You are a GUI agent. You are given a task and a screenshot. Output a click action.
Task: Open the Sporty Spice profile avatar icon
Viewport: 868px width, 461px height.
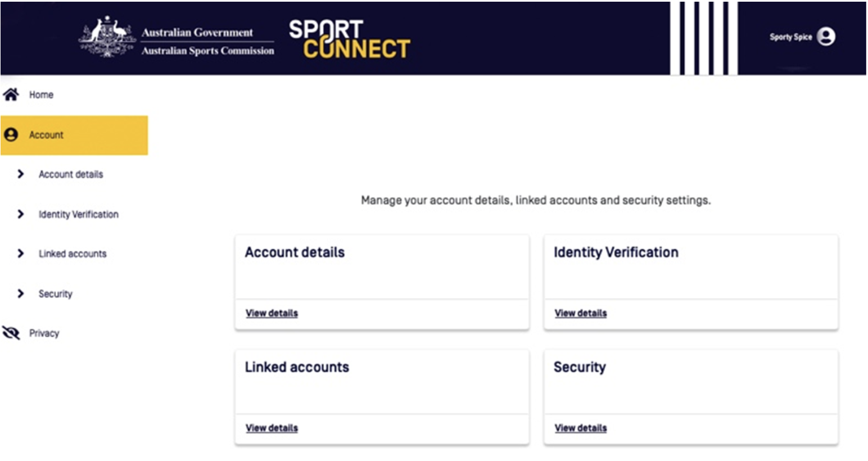click(x=826, y=37)
